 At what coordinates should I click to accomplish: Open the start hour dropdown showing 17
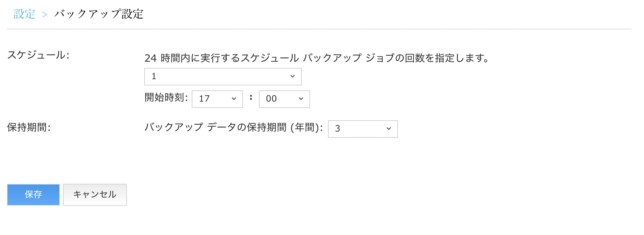[217, 99]
